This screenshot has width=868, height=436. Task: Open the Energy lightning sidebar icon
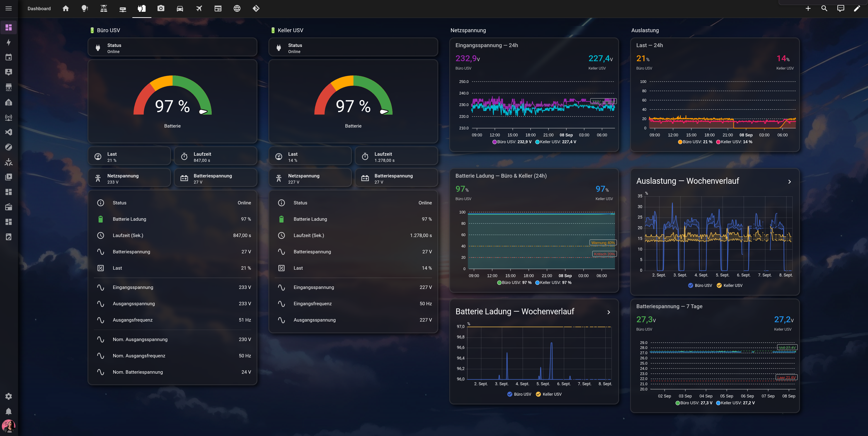tap(9, 42)
